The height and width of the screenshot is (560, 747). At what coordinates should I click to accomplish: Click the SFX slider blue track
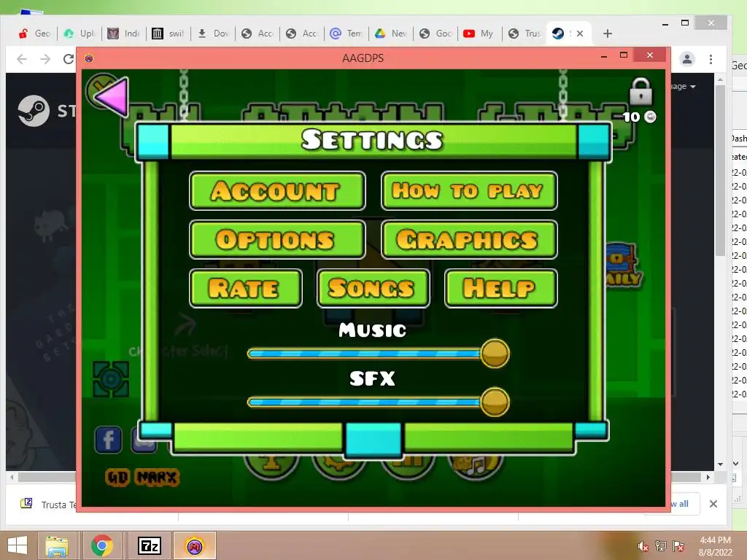pyautogui.click(x=364, y=402)
